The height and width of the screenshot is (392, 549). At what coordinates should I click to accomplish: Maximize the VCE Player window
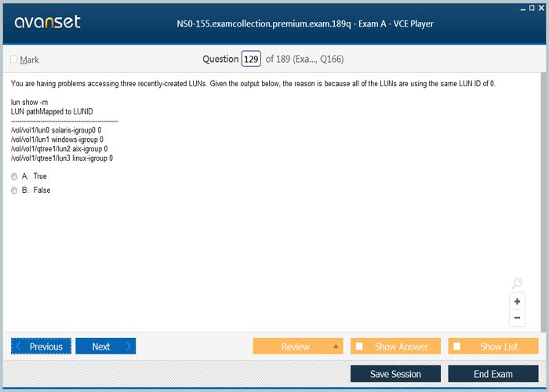(531, 6)
